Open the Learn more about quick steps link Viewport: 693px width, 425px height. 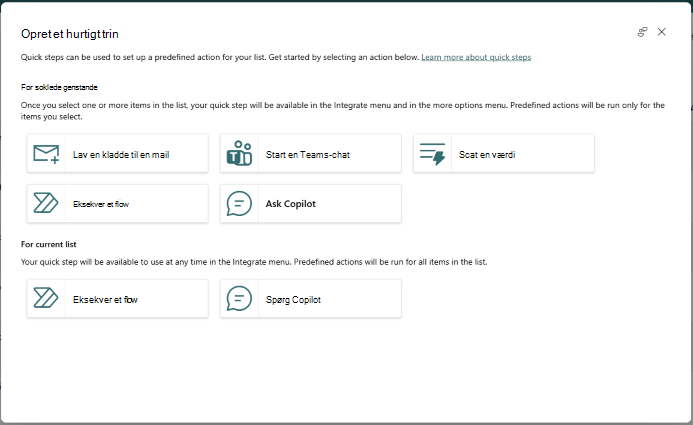[476, 57]
